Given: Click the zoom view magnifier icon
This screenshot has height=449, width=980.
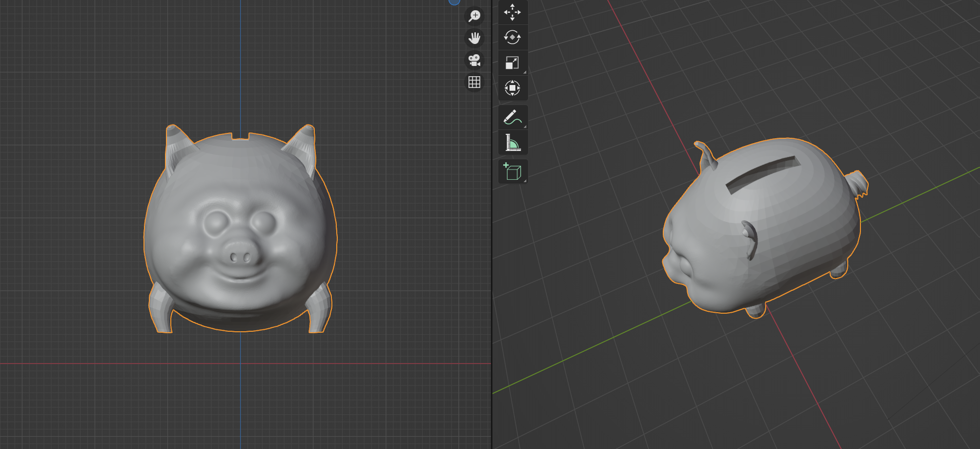Looking at the screenshot, I should coord(474,16).
